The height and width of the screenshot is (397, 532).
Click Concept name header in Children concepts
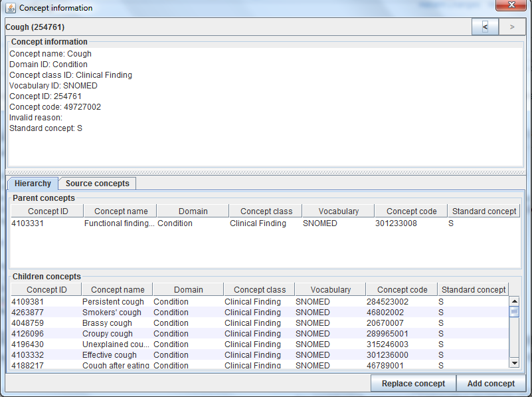[118, 290]
